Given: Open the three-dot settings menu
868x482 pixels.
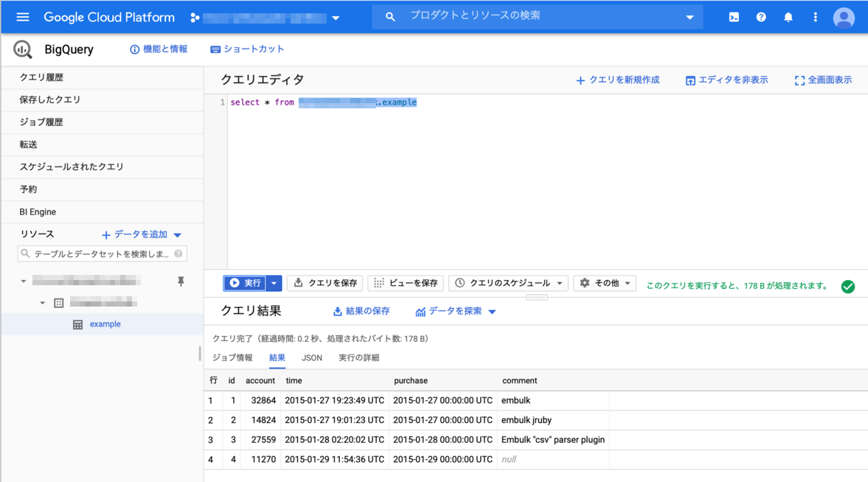Looking at the screenshot, I should tap(815, 17).
